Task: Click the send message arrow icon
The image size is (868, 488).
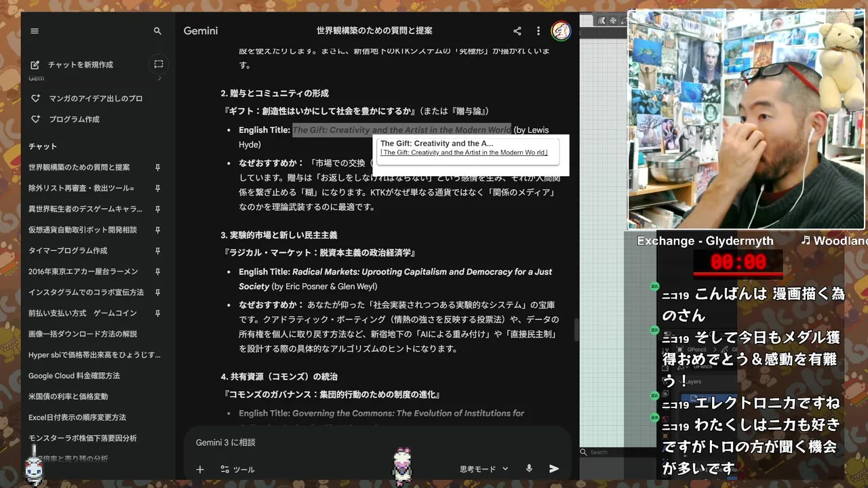Action: tap(554, 468)
